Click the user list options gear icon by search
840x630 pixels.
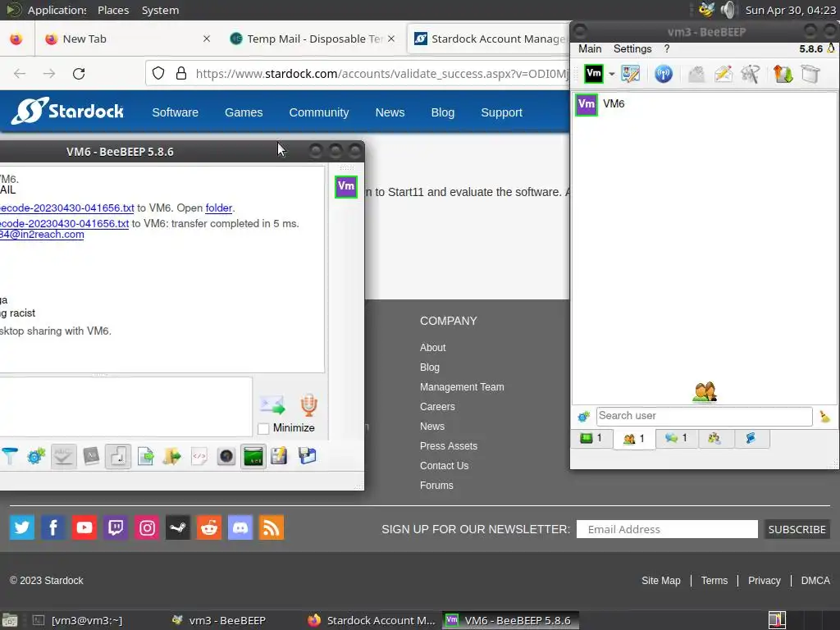(583, 416)
